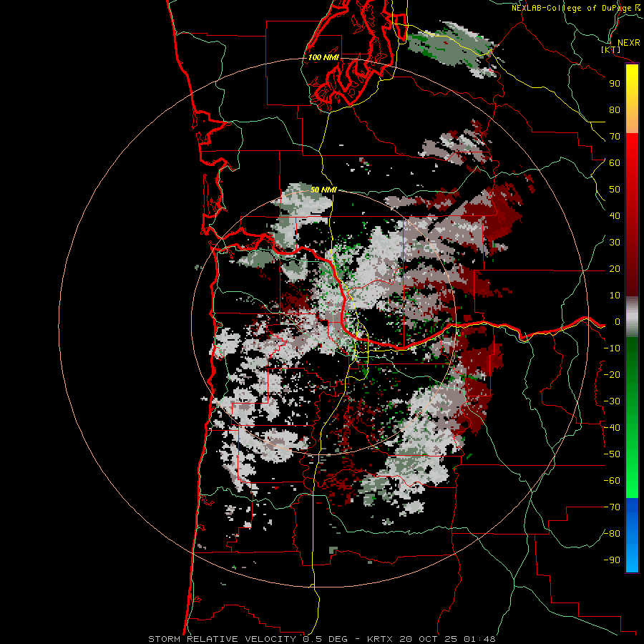Pick the bright green segment of the color bar
This screenshot has width=644, height=644.
(x=632, y=472)
